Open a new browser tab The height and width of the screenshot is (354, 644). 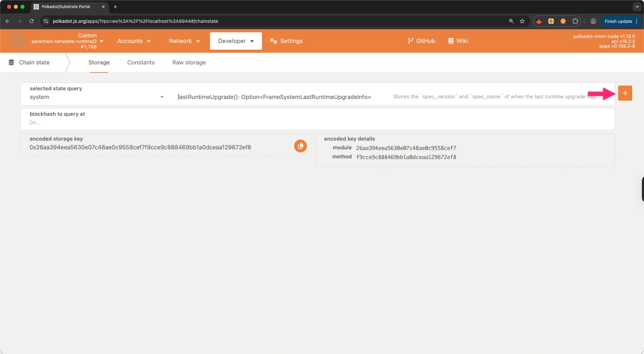(115, 7)
